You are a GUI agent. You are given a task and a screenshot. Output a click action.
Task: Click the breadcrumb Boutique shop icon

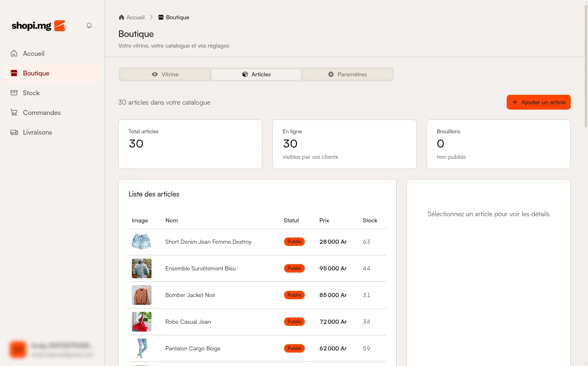[x=161, y=17]
